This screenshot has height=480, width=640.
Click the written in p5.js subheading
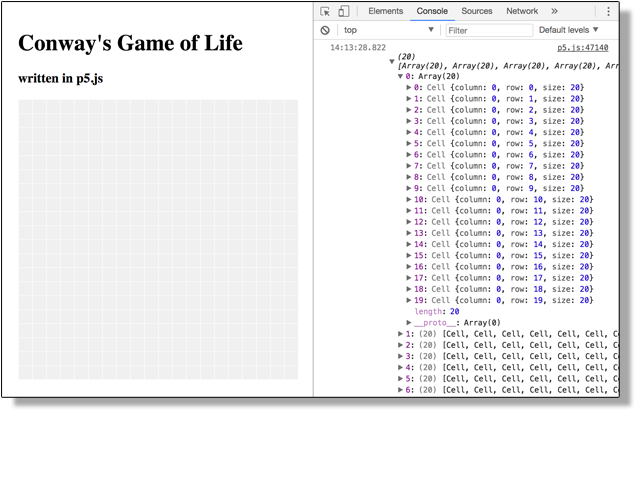click(x=61, y=78)
